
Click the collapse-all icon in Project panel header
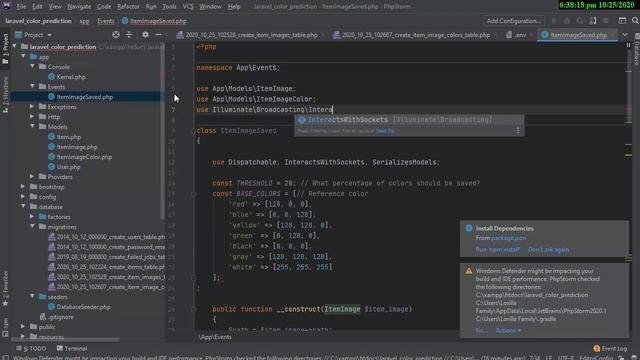pos(129,35)
